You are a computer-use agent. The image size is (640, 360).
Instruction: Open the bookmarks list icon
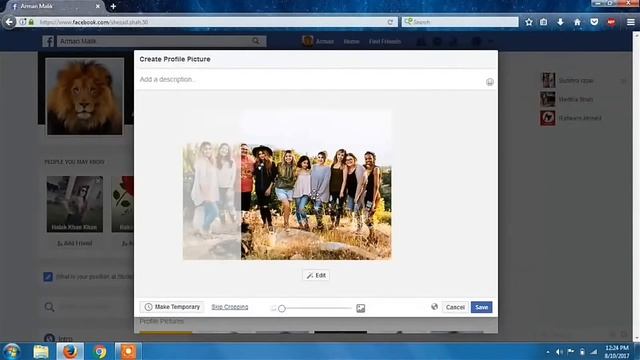tap(543, 22)
